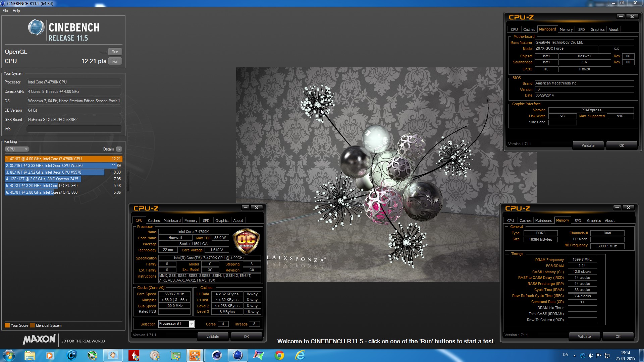Image resolution: width=644 pixels, height=362 pixels.
Task: Open the gauge meter taskbar app
Action: [x=155, y=355]
